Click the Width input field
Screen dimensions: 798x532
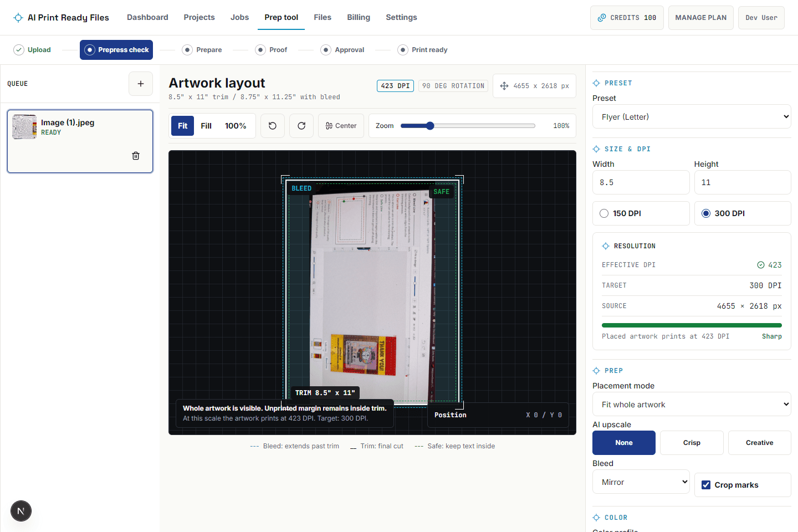[641, 182]
